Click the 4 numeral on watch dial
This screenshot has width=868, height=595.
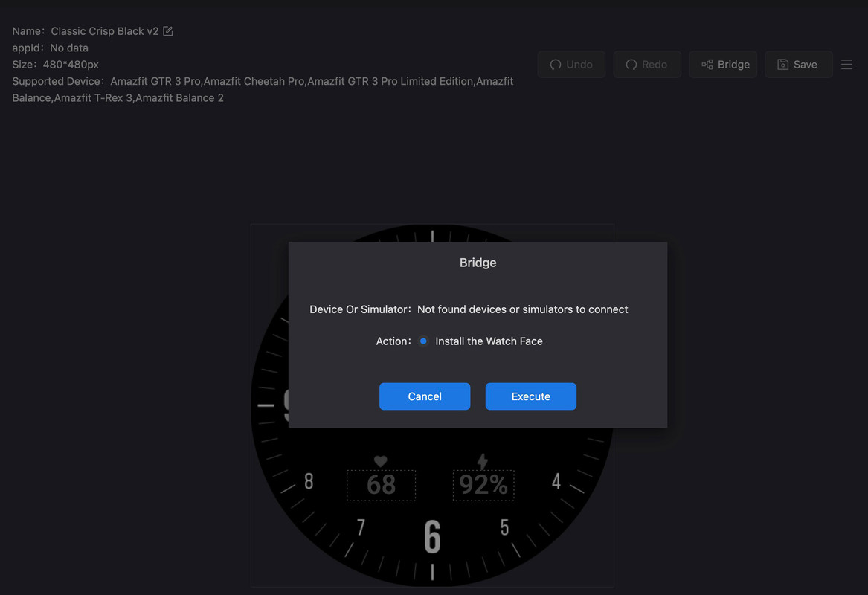(556, 481)
